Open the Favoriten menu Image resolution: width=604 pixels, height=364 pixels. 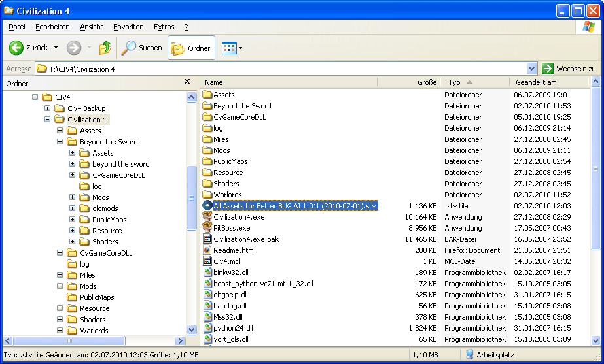(x=128, y=27)
